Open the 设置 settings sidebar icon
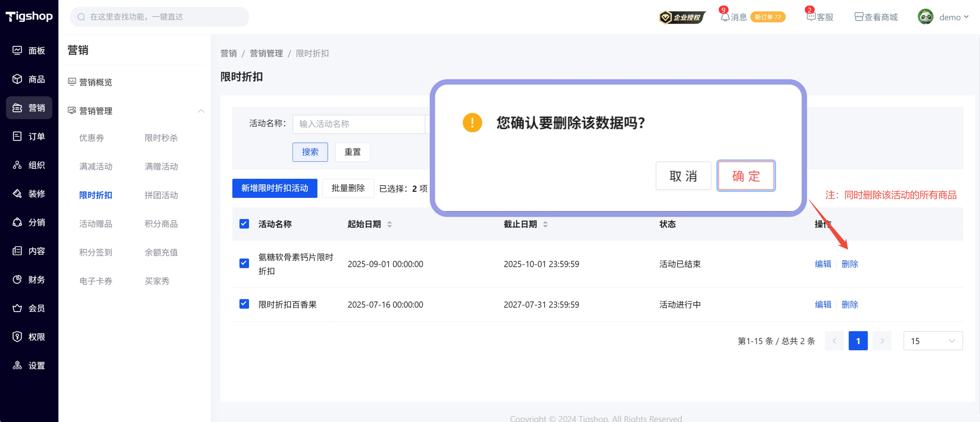Viewport: 980px width, 422px height. (17, 365)
